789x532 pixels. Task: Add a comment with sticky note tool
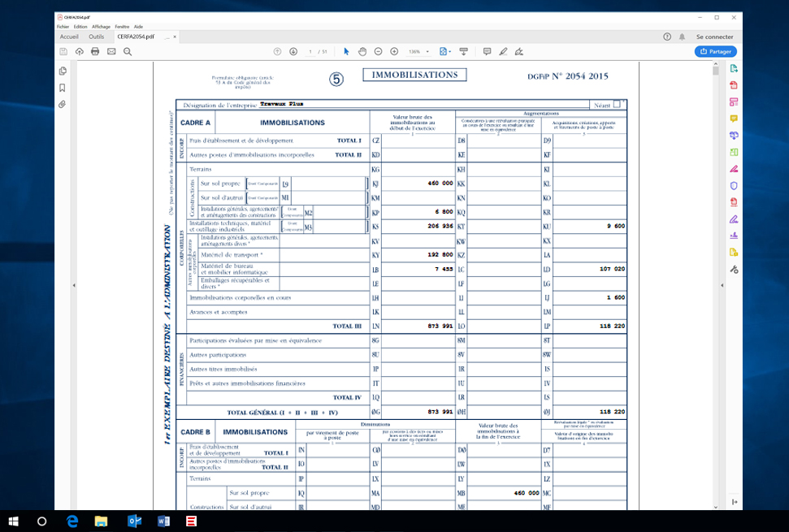(487, 51)
